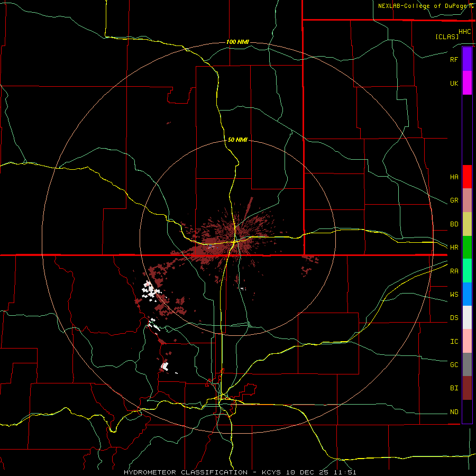Image resolution: width=476 pixels, height=476 pixels.
Task: Click the WS blue legend swatch
Action: point(467,294)
